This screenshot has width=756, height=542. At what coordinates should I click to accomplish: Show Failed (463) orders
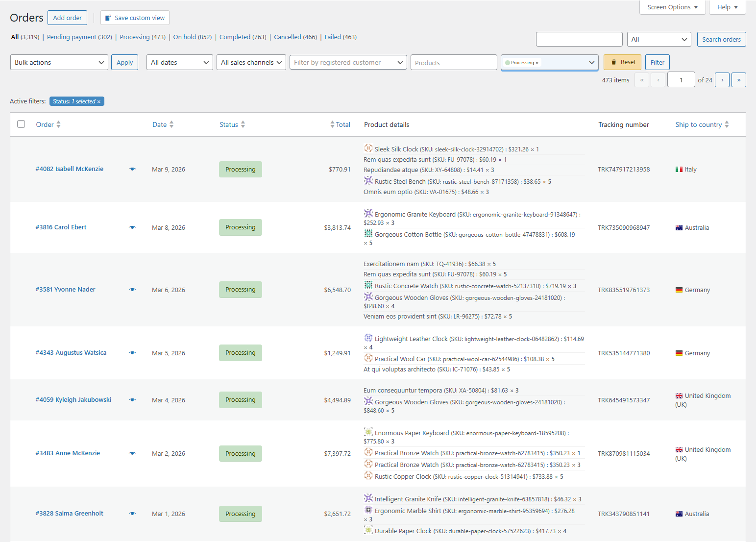(341, 37)
